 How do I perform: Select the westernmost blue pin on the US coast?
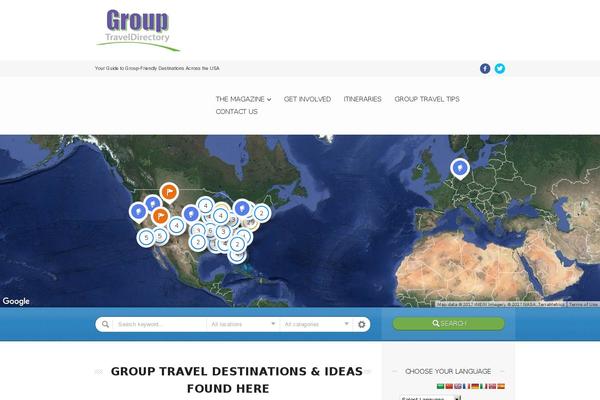pos(138,212)
